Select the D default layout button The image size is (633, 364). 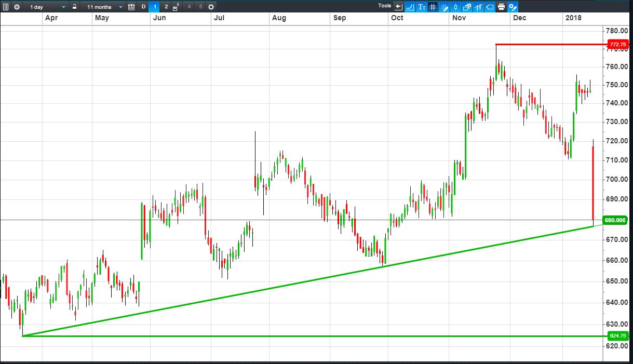[143, 7]
